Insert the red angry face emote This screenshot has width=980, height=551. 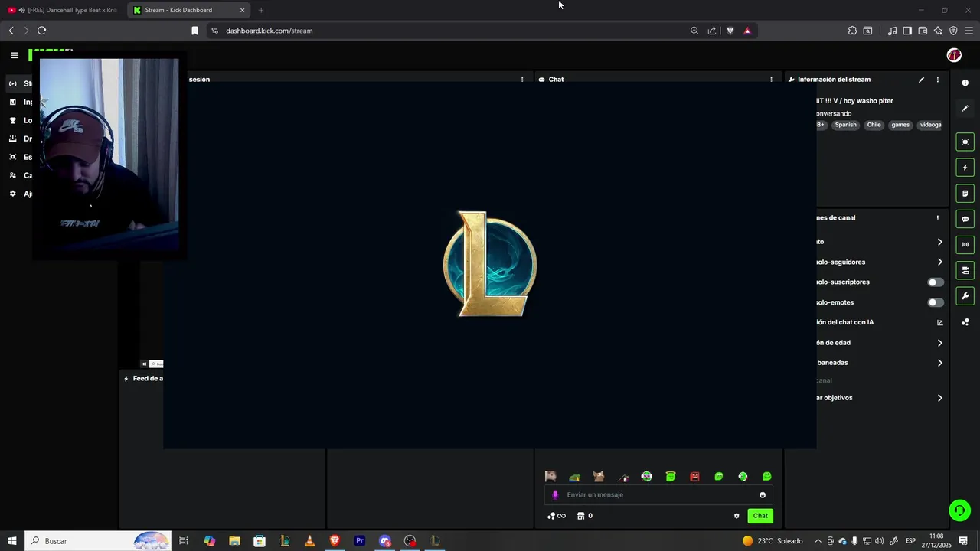tap(694, 477)
